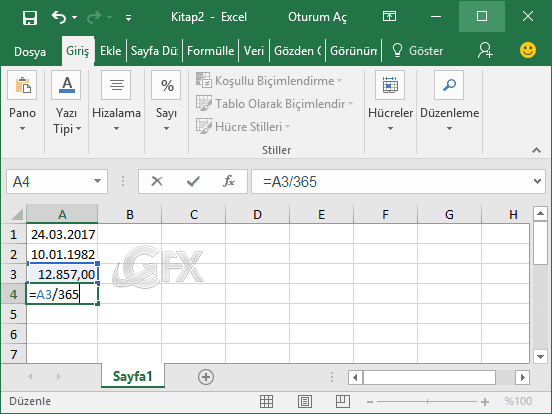Switch to Page Break Preview icon
The image size is (552, 414).
coord(343,401)
